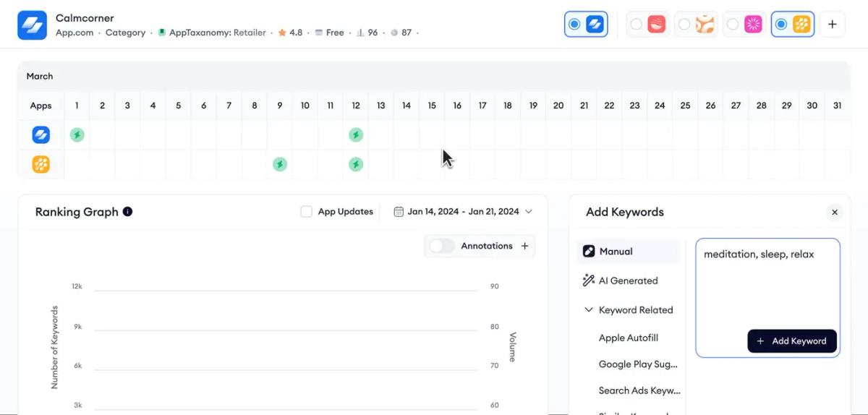Screen dimensions: 868x415
Task: Open Apple Autofill keyword source
Action: pyautogui.click(x=629, y=338)
